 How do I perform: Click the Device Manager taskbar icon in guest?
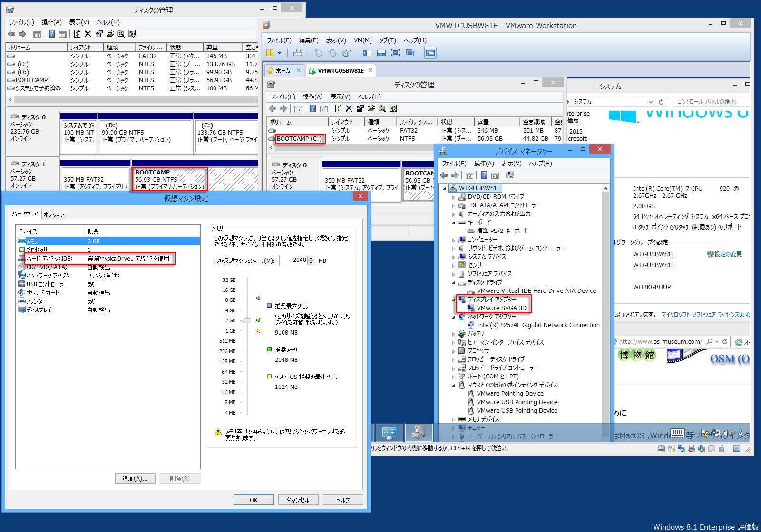(x=419, y=432)
